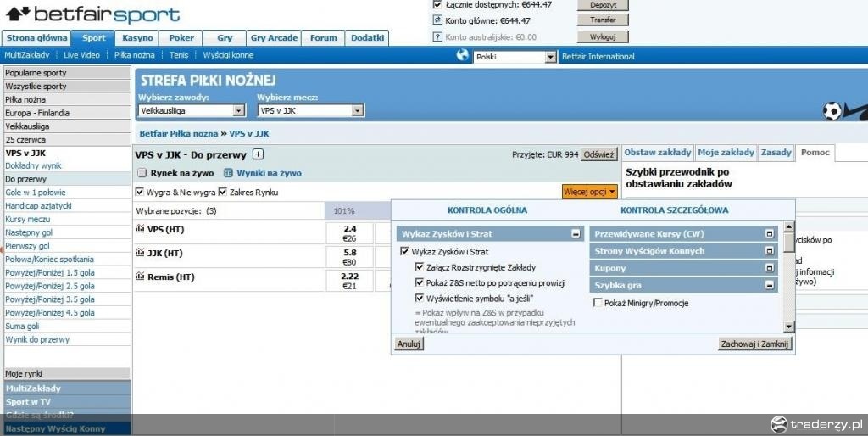Viewport: 868px width, 436px height.
Task: Collapse the Wykaz Zysków i Strat section
Action: [576, 234]
